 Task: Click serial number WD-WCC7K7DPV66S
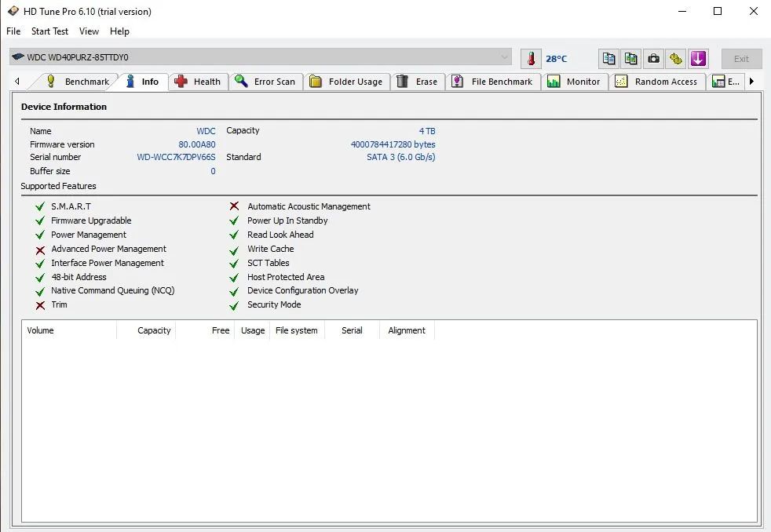coord(176,157)
